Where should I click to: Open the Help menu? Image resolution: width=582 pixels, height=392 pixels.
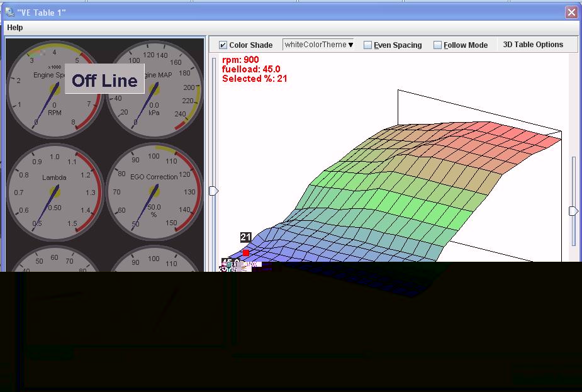tap(15, 28)
